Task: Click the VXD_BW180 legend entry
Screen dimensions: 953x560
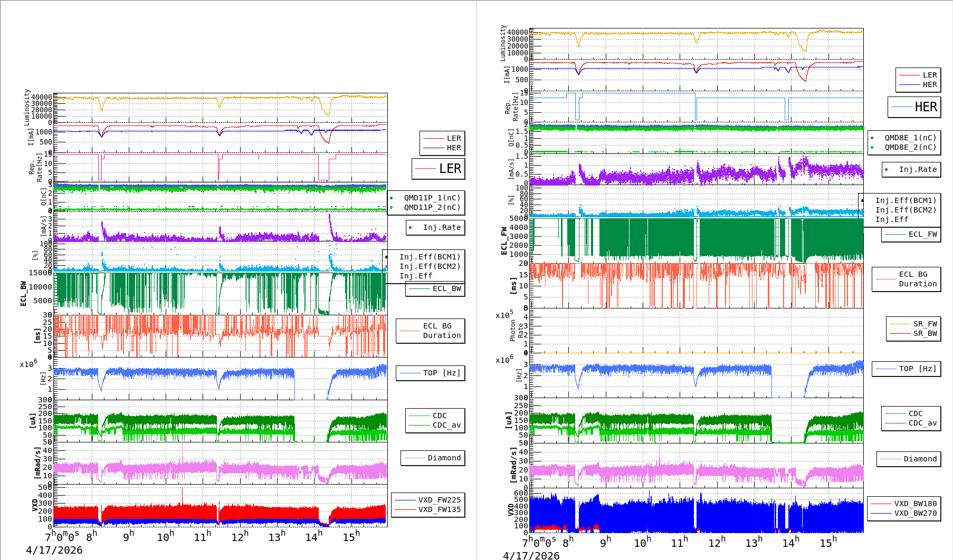Action: (915, 504)
